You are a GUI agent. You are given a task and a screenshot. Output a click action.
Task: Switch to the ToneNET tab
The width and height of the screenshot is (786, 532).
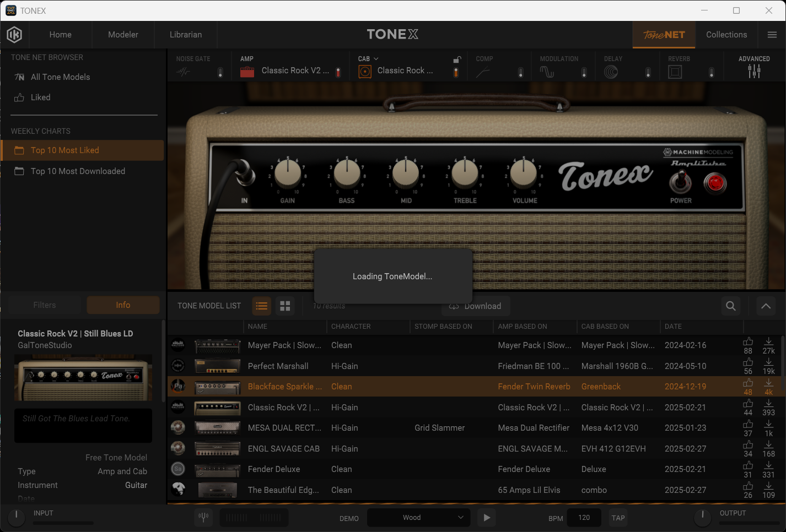[664, 35]
